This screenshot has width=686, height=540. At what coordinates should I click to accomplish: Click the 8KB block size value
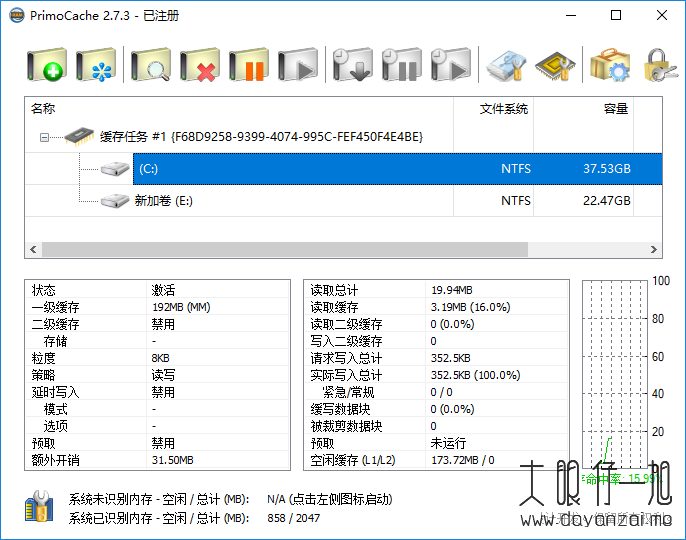tap(161, 358)
